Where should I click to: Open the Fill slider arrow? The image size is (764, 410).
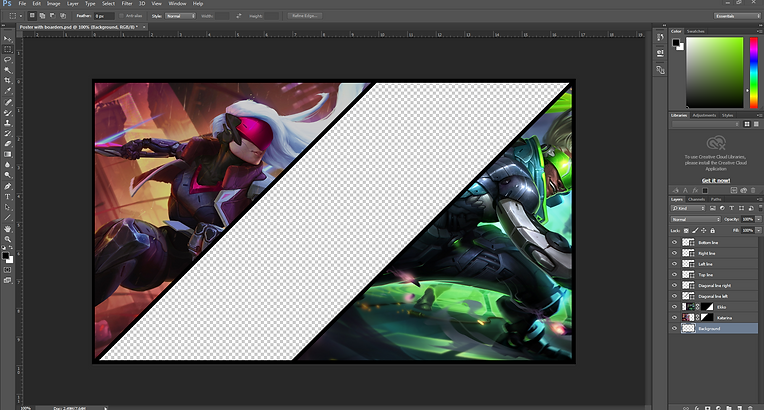pyautogui.click(x=758, y=231)
